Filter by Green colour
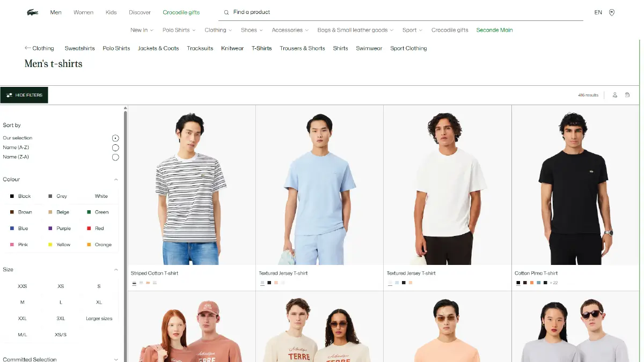Viewport: 644px width, 362px height. tap(98, 212)
